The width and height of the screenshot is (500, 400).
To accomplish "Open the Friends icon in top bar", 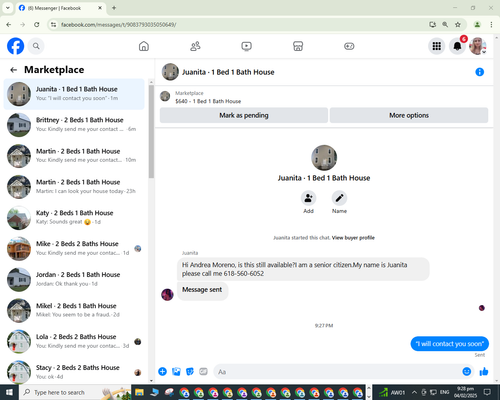I will 195,46.
